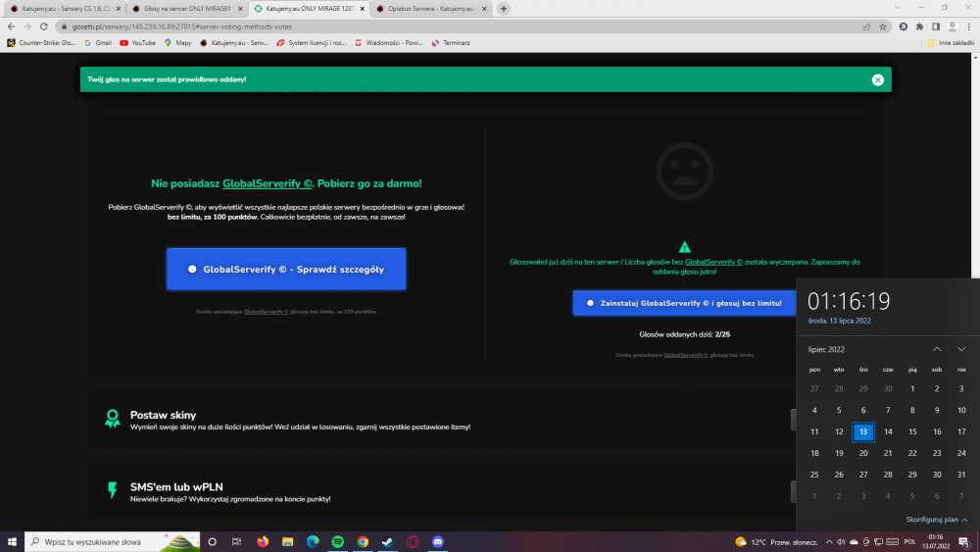The image size is (980, 552).
Task: Open Mapy bookmark
Action: coord(177,43)
